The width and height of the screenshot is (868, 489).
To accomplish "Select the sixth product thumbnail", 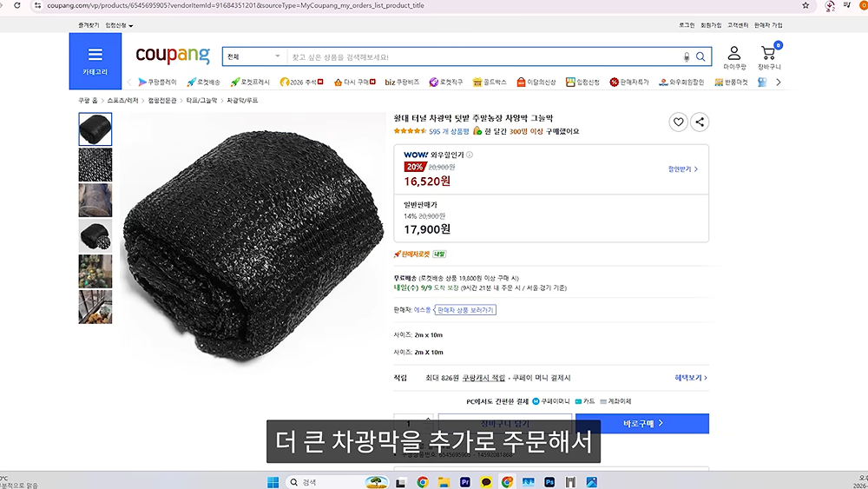I will pyautogui.click(x=95, y=307).
